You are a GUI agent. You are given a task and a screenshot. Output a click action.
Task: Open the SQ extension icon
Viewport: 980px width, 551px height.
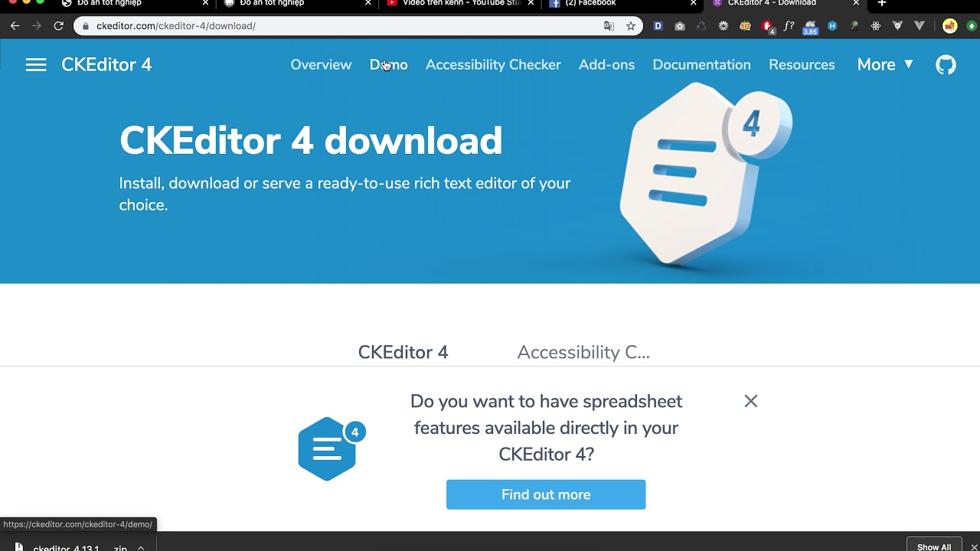[x=745, y=26]
